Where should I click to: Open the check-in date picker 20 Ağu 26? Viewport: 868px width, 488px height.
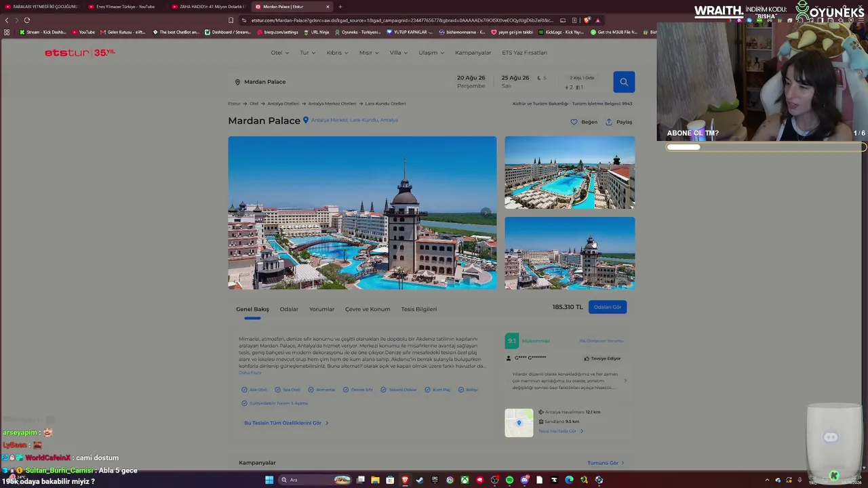click(x=471, y=82)
